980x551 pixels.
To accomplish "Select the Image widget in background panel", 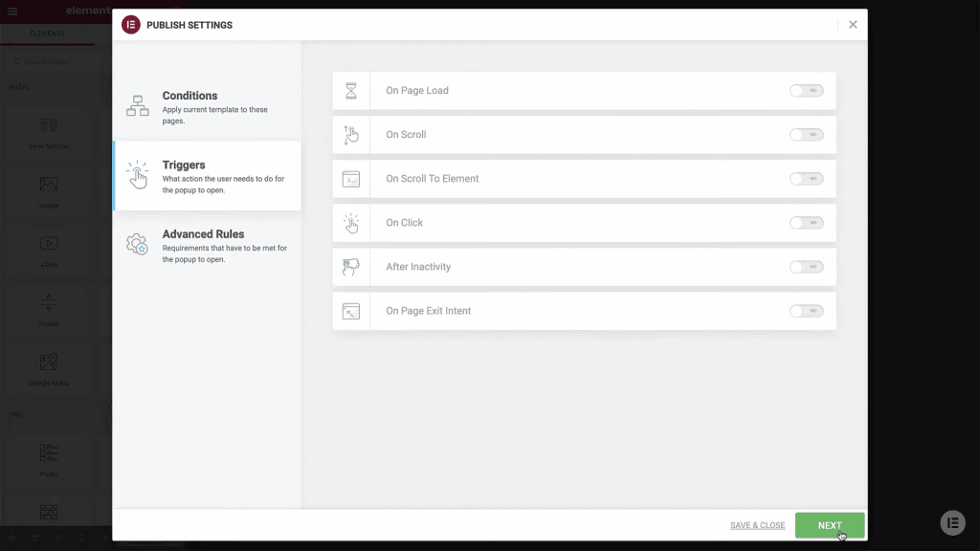I will (x=49, y=190).
